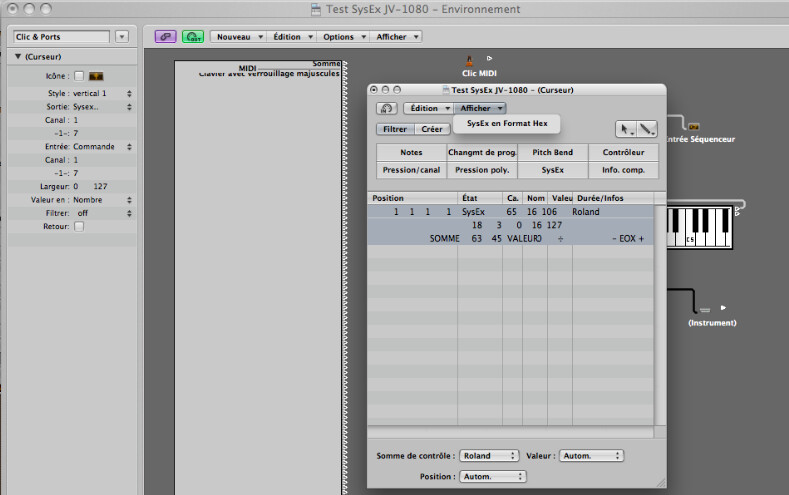Click the Durée/Infos column header
The height and width of the screenshot is (495, 789).
pos(613,198)
